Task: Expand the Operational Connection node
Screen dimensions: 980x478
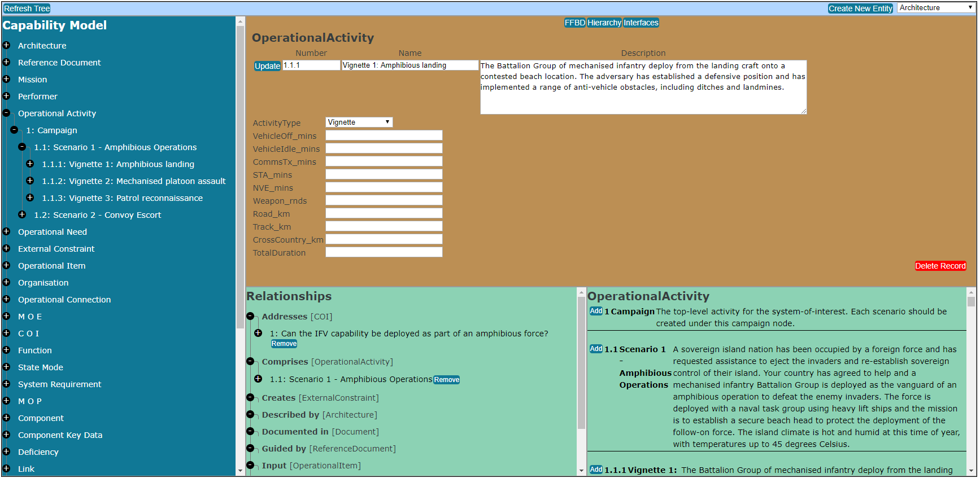Action: point(6,299)
